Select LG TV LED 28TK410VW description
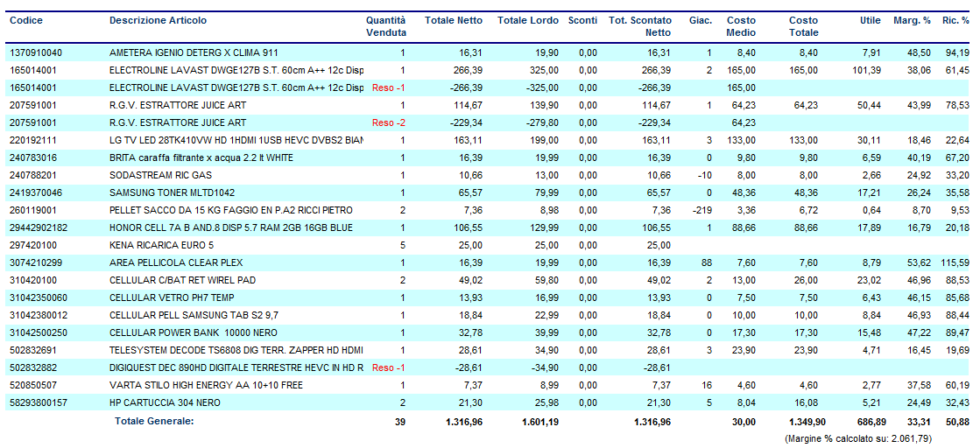 click(x=236, y=140)
